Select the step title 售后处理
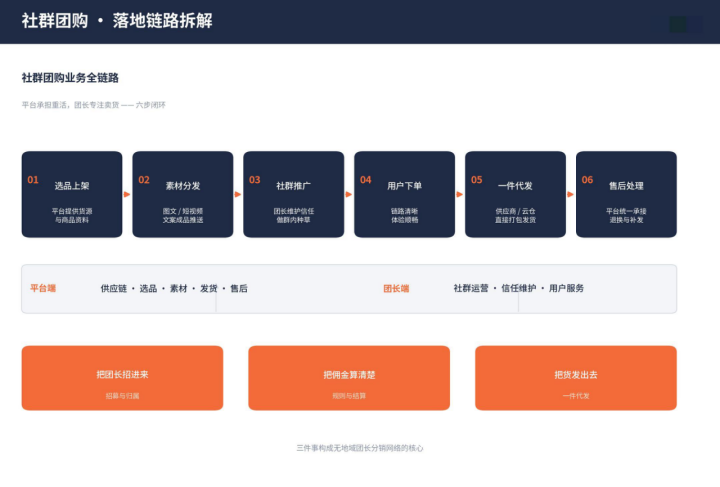Screen dimensions: 720x487 point(626,186)
